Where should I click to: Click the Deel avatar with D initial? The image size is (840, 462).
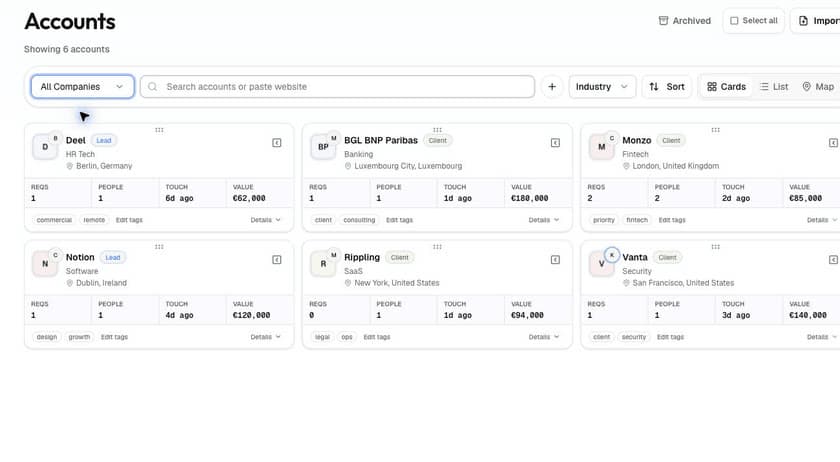pos(45,147)
